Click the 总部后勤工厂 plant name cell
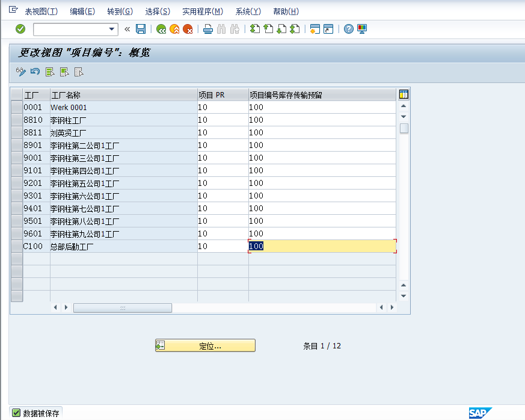Image resolution: width=525 pixels, height=420 pixels. (124, 247)
